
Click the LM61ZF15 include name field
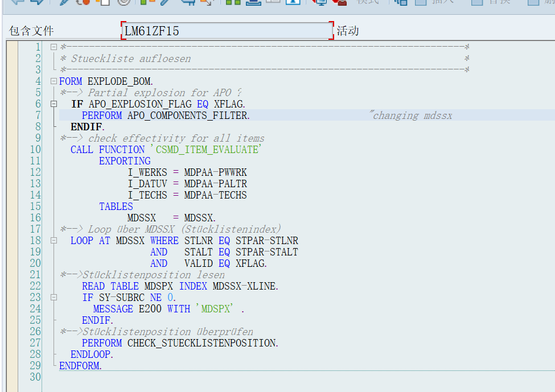point(225,31)
